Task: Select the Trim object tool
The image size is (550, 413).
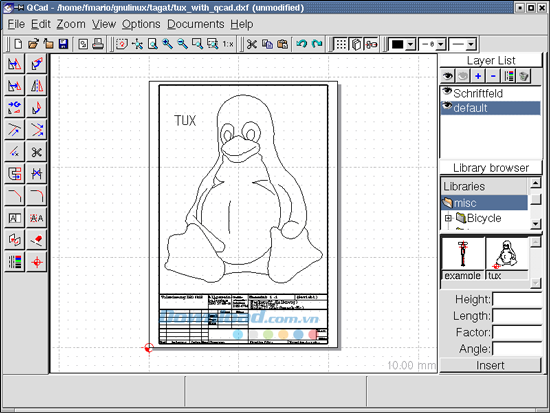Action: [x=14, y=129]
